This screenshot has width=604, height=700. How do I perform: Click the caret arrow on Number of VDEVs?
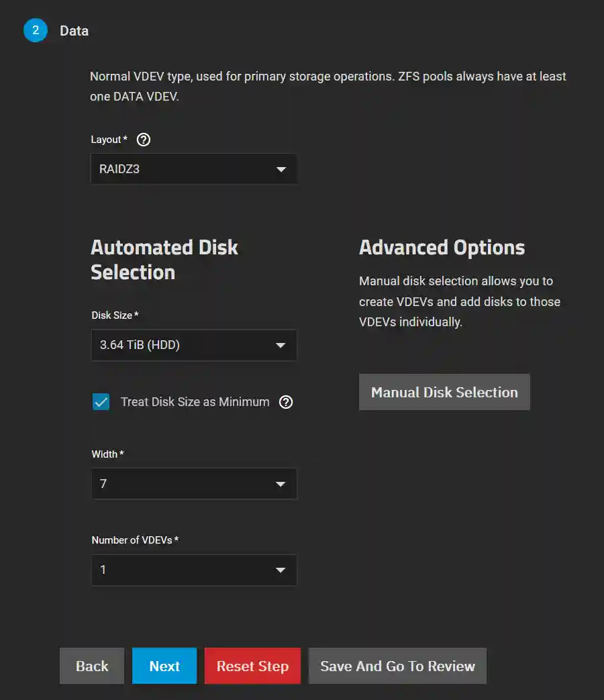(x=281, y=570)
